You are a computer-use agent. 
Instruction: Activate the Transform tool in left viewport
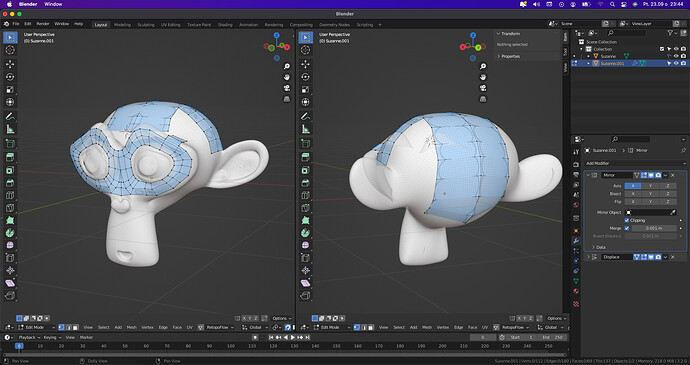tap(10, 102)
